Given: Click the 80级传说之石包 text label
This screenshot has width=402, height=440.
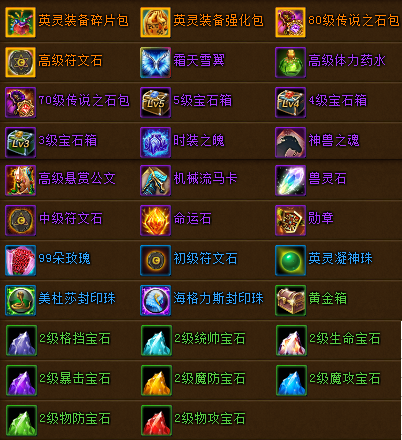Looking at the screenshot, I should (354, 21).
